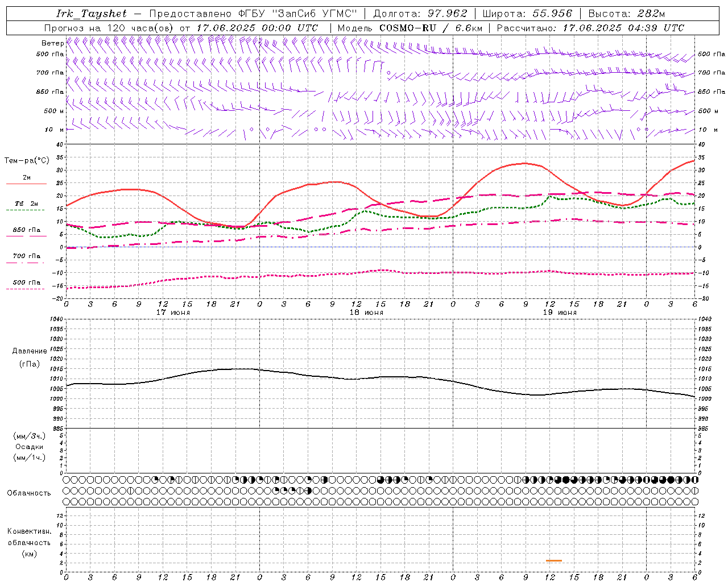Select the Конвективн. chart label
Viewport: 728px width, 582px height.
point(30,531)
